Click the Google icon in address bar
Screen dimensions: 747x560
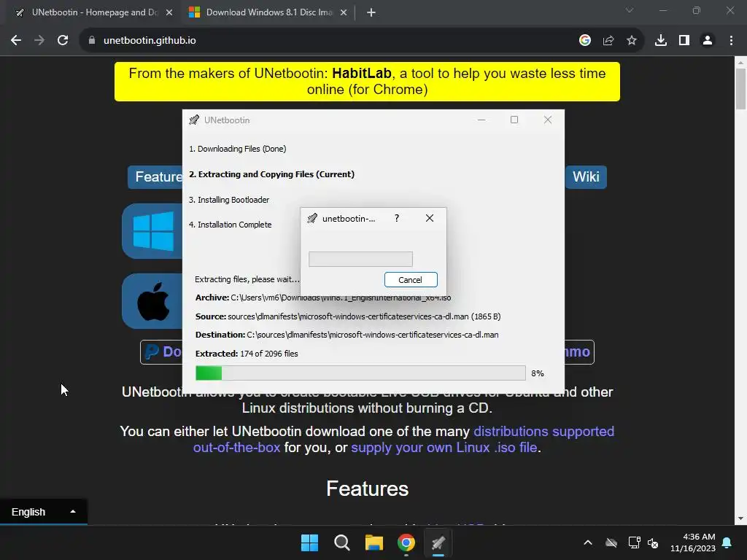585,41
